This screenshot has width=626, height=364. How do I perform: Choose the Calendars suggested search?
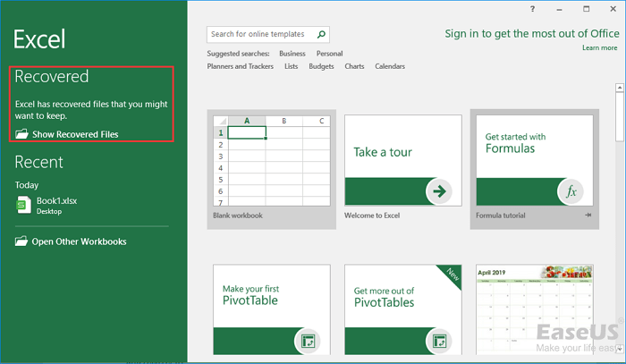(x=390, y=66)
